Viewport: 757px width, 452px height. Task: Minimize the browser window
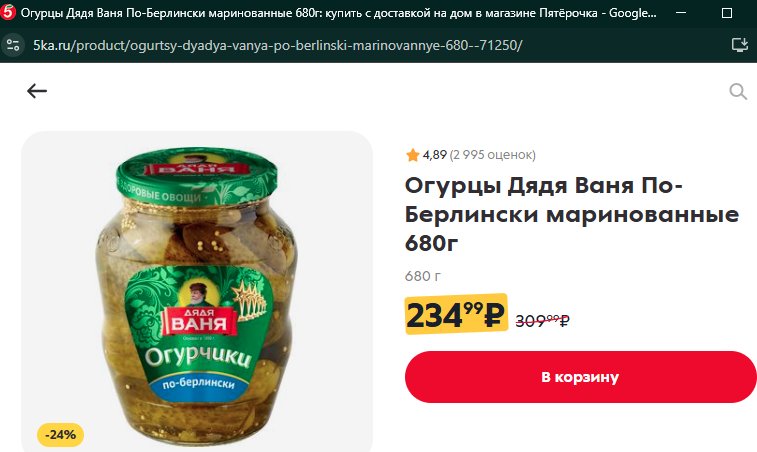pos(681,13)
